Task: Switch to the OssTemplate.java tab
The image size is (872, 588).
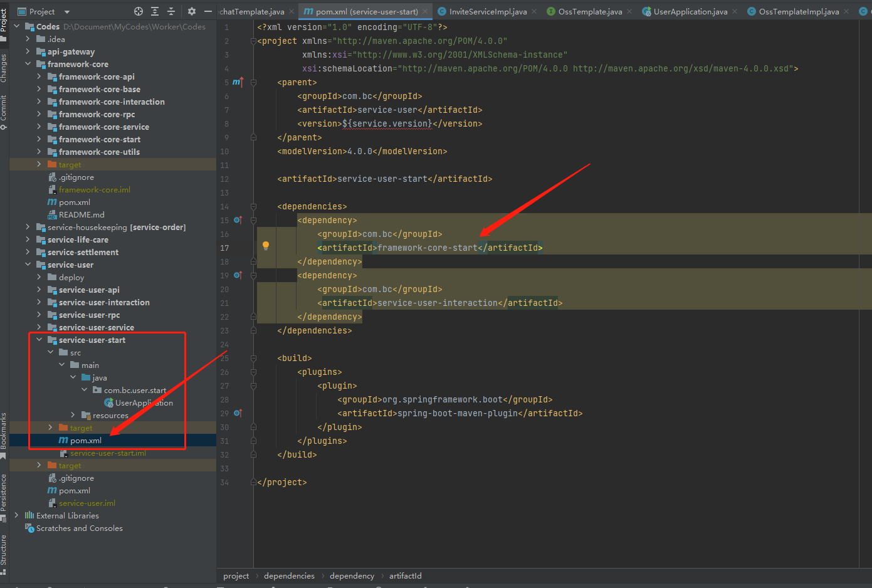Action: point(590,11)
